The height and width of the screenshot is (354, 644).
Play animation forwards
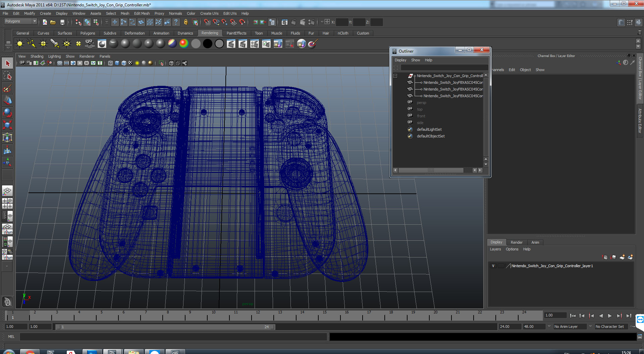[x=610, y=316]
